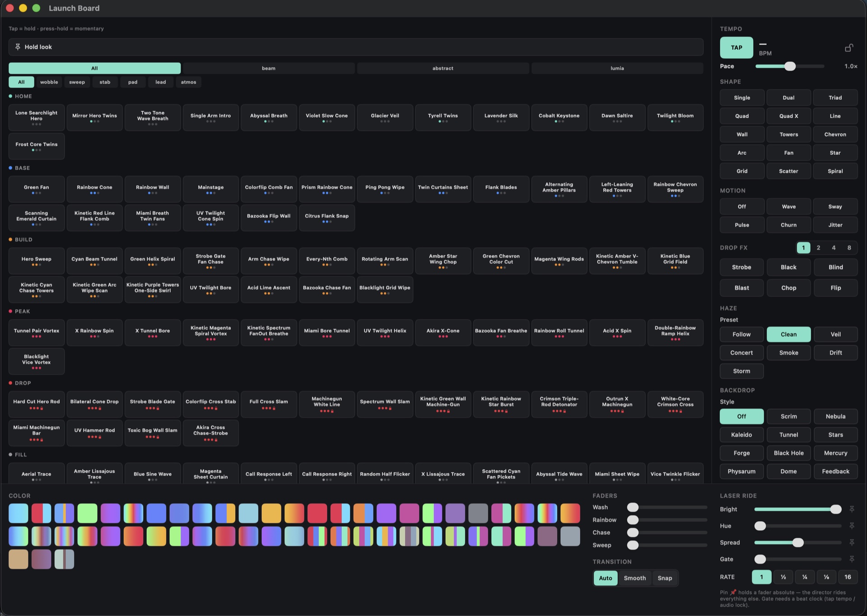Set the laser Rate to ¼

pyautogui.click(x=805, y=577)
